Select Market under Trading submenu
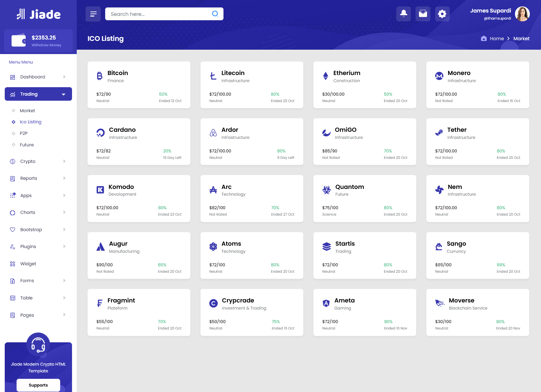 pos(27,111)
